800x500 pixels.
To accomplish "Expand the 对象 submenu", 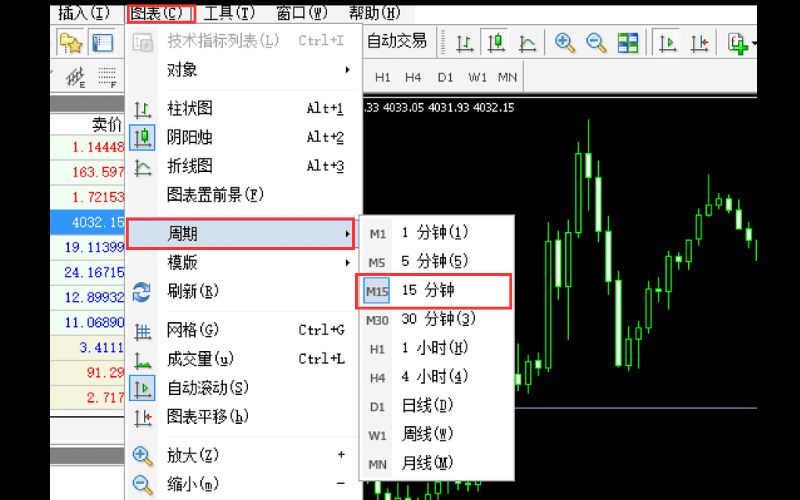I will coord(243,69).
